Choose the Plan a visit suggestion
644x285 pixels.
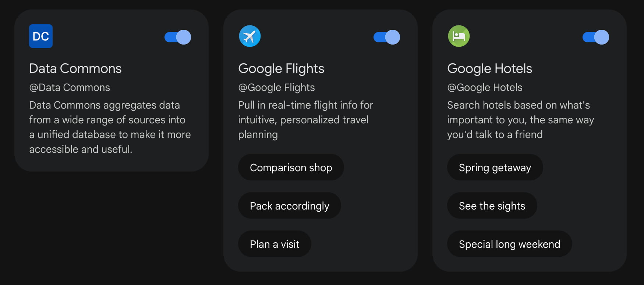(275, 244)
